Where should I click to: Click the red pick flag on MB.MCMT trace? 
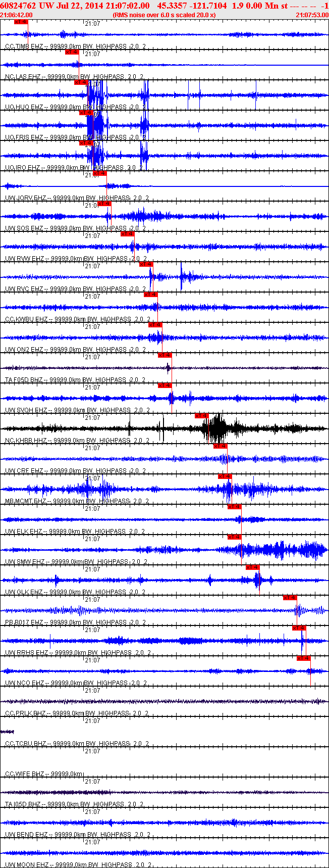(x=225, y=476)
